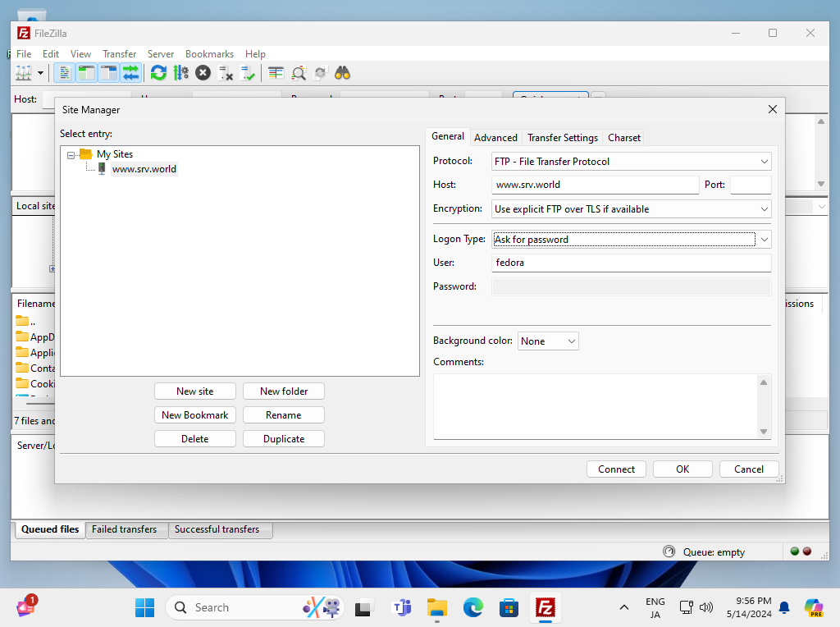The width and height of the screenshot is (840, 627).
Task: Click into the Comments text area
Action: 596,407
